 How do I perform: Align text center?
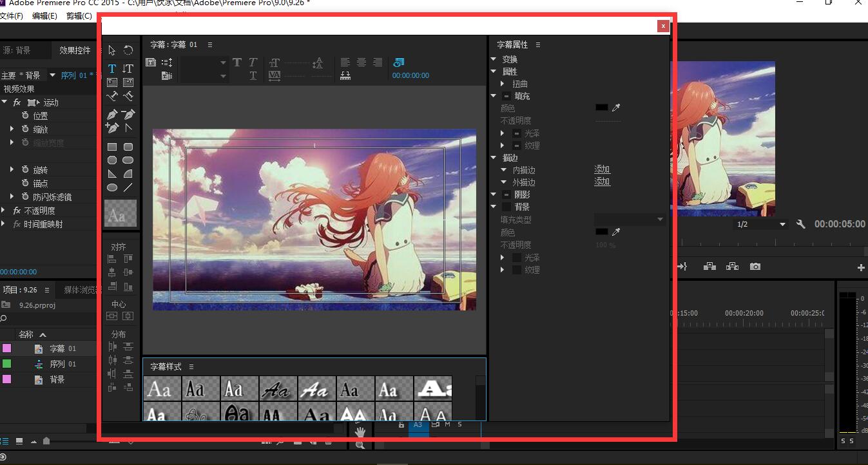362,62
